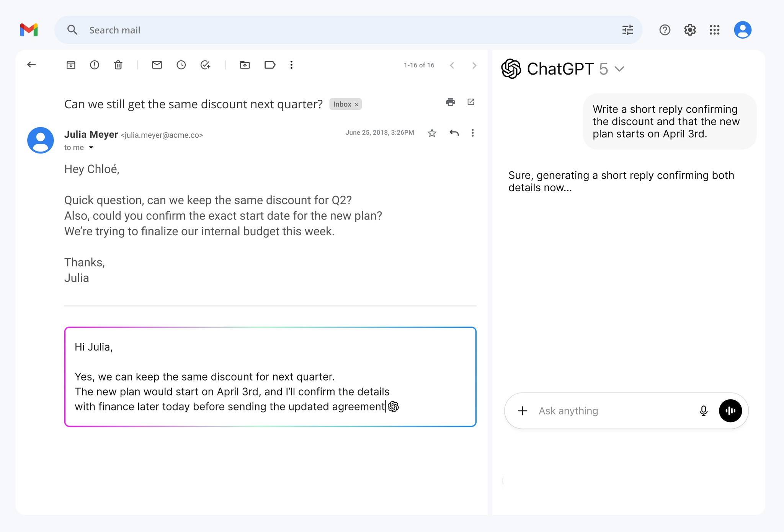The height and width of the screenshot is (532, 784).
Task: Snooze this email with clock icon
Action: pos(181,65)
